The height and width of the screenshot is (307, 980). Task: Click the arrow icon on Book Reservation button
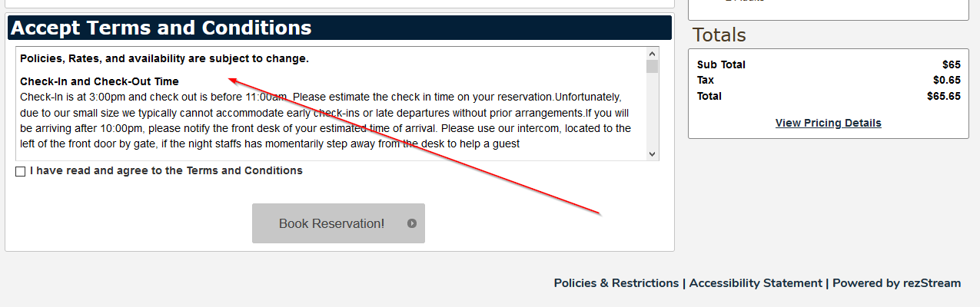click(412, 223)
